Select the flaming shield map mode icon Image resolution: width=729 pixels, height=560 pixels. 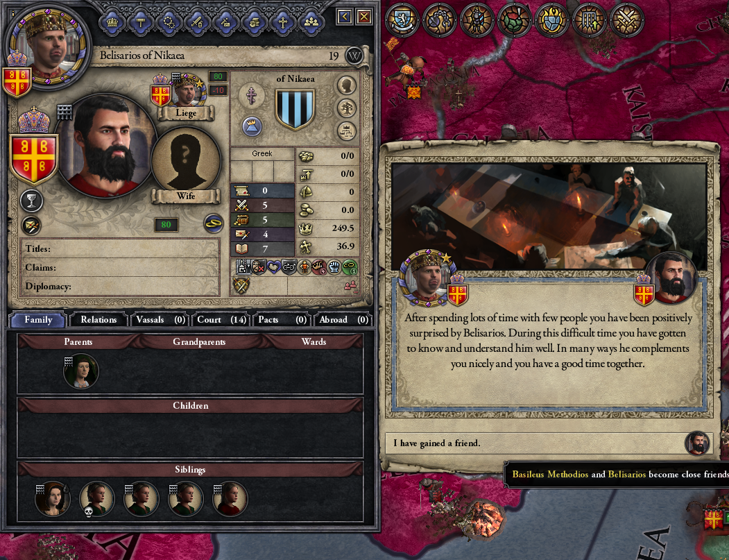pos(551,20)
